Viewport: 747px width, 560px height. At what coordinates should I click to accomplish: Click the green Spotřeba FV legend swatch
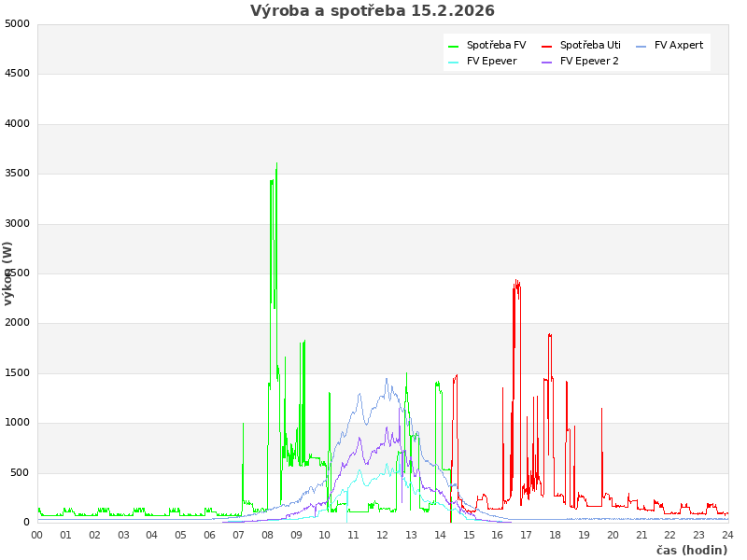(x=453, y=46)
